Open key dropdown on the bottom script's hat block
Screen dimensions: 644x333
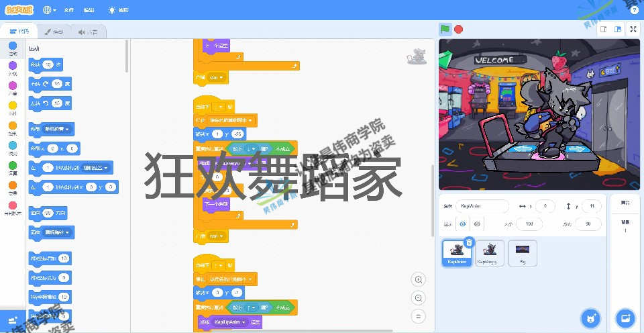pos(218,266)
